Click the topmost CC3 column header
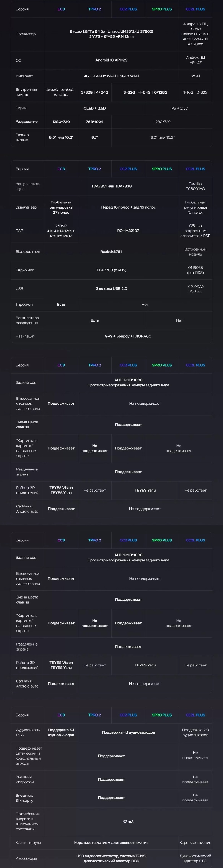This screenshot has height=868, width=223. (61, 9)
